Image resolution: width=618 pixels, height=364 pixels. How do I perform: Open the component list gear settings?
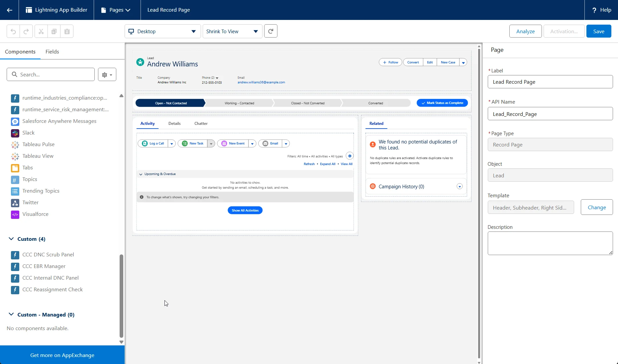pos(107,75)
